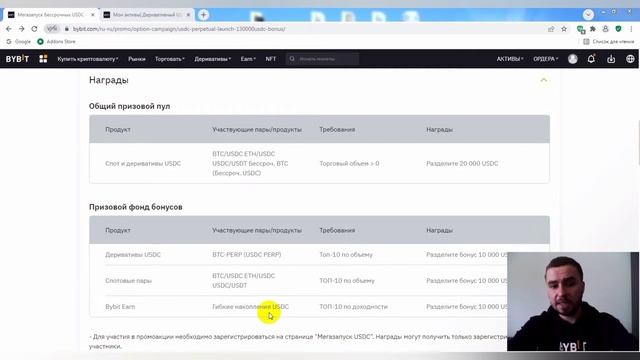Open the NFT navbar item

271,59
